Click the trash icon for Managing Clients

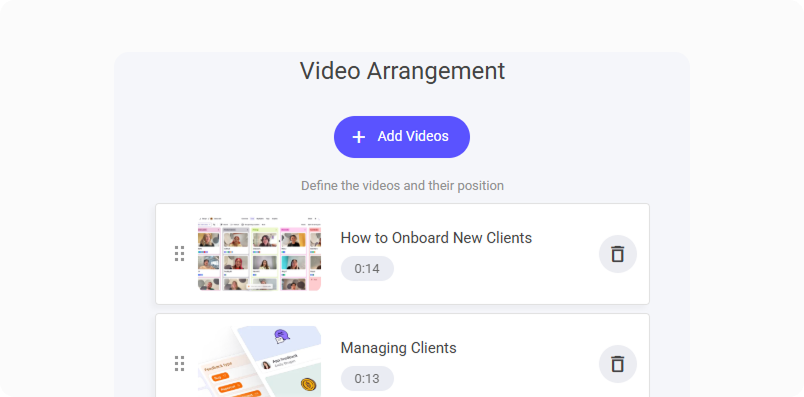(618, 364)
